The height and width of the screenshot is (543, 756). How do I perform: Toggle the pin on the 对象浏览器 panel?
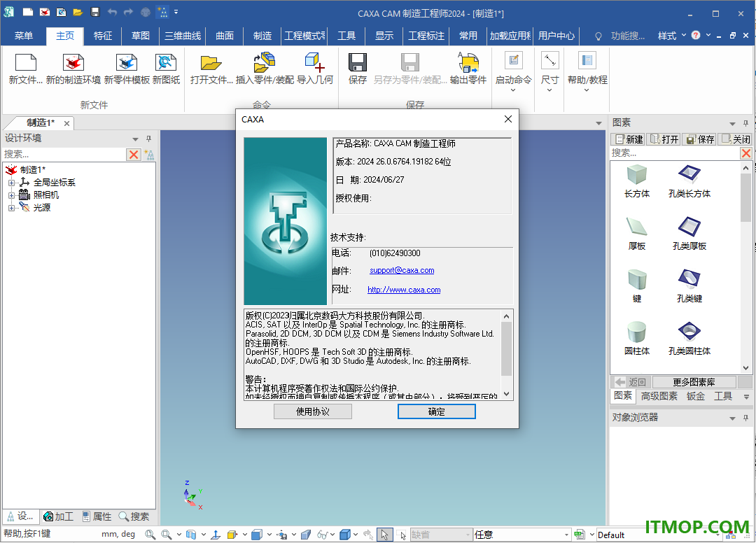pos(745,418)
